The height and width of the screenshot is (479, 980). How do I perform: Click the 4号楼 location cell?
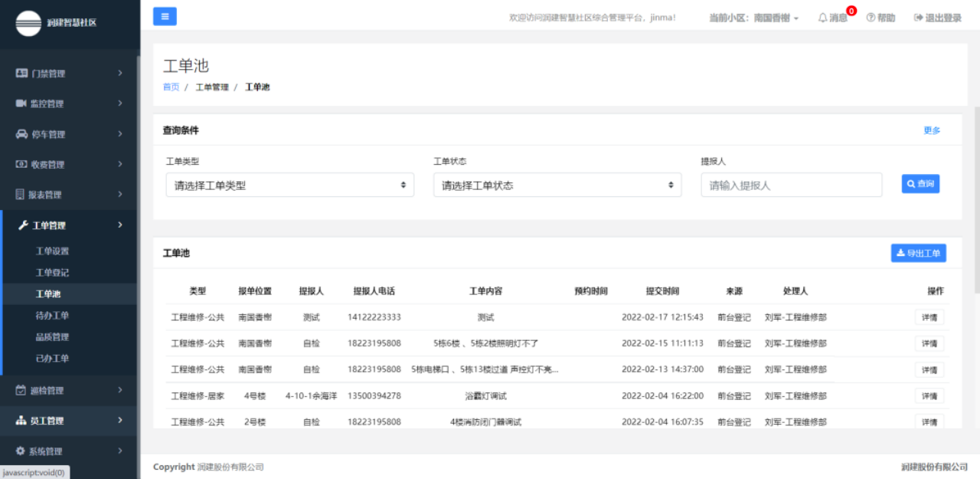(255, 396)
